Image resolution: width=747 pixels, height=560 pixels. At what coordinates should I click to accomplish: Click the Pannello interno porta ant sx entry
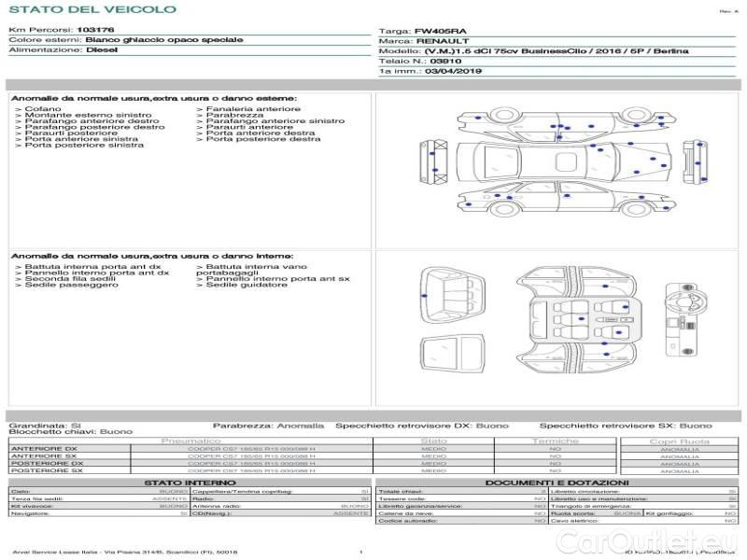(x=273, y=278)
